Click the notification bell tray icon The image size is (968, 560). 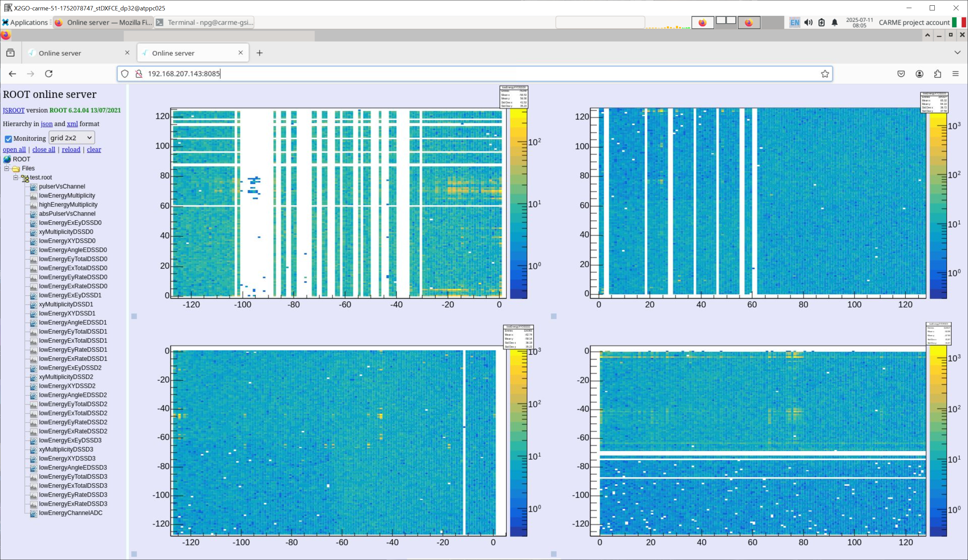[834, 22]
